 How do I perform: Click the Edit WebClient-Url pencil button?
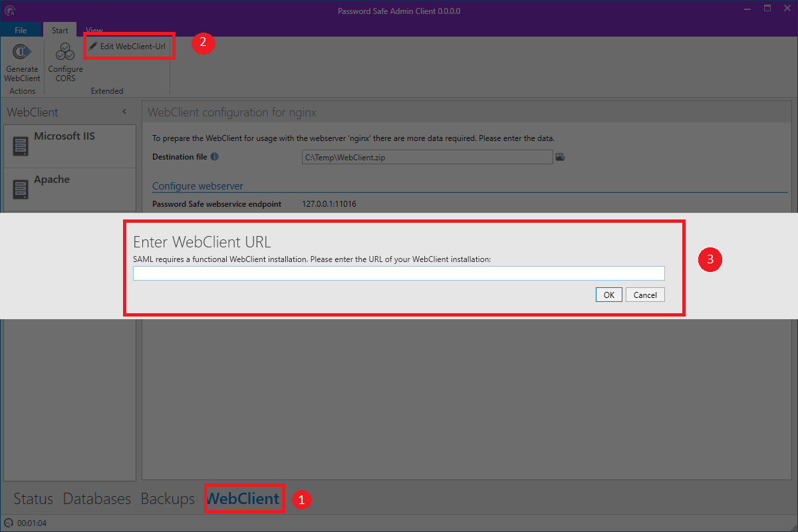tap(127, 47)
